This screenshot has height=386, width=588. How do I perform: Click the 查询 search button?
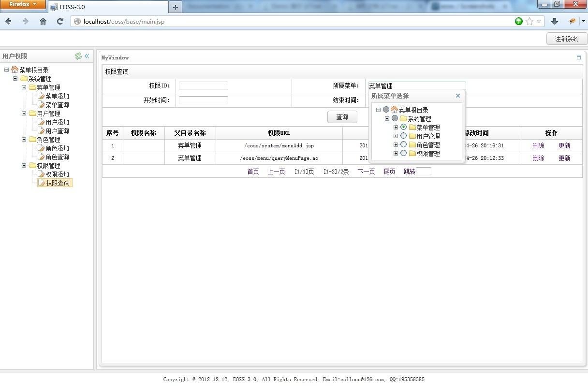[342, 116]
